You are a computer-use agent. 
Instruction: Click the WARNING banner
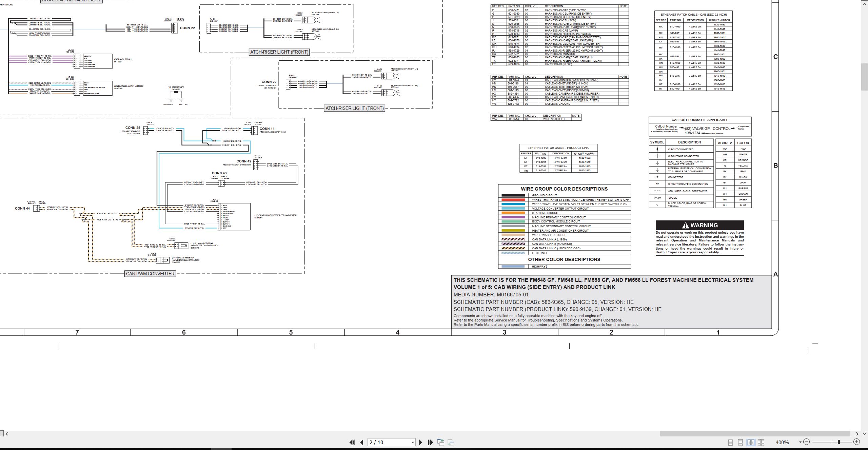(699, 225)
